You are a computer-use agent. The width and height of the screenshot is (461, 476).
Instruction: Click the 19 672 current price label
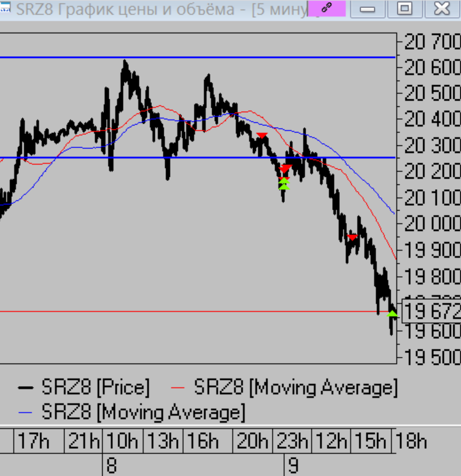[x=431, y=311]
